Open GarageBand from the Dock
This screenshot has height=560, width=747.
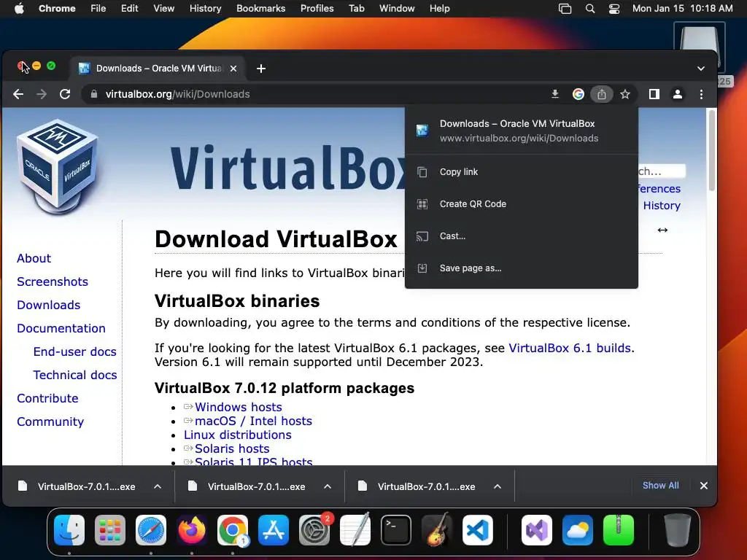[x=437, y=530]
